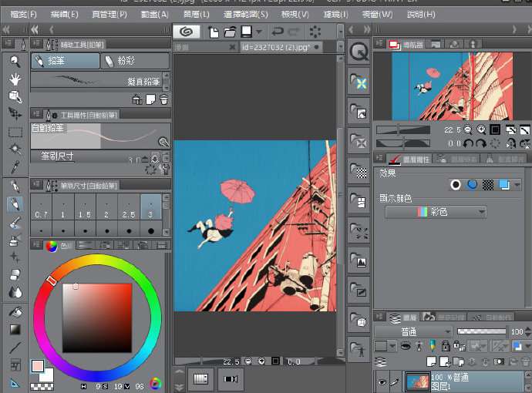Select the 粉彩 sub tool button
The width and height of the screenshot is (532, 393).
134,60
